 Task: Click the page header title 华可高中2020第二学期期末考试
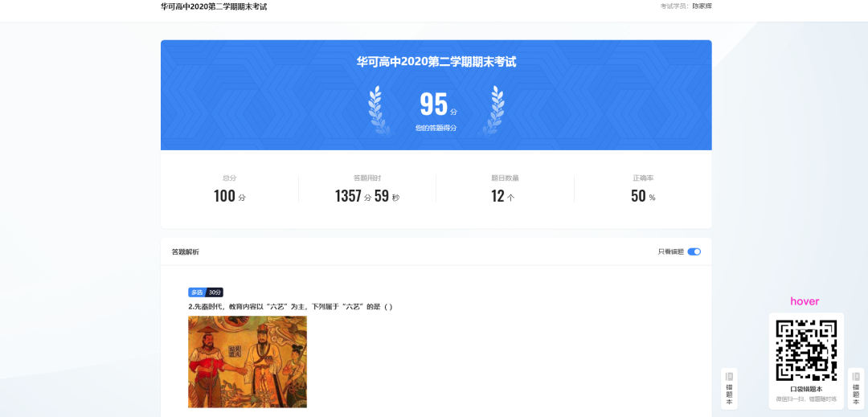click(214, 6)
